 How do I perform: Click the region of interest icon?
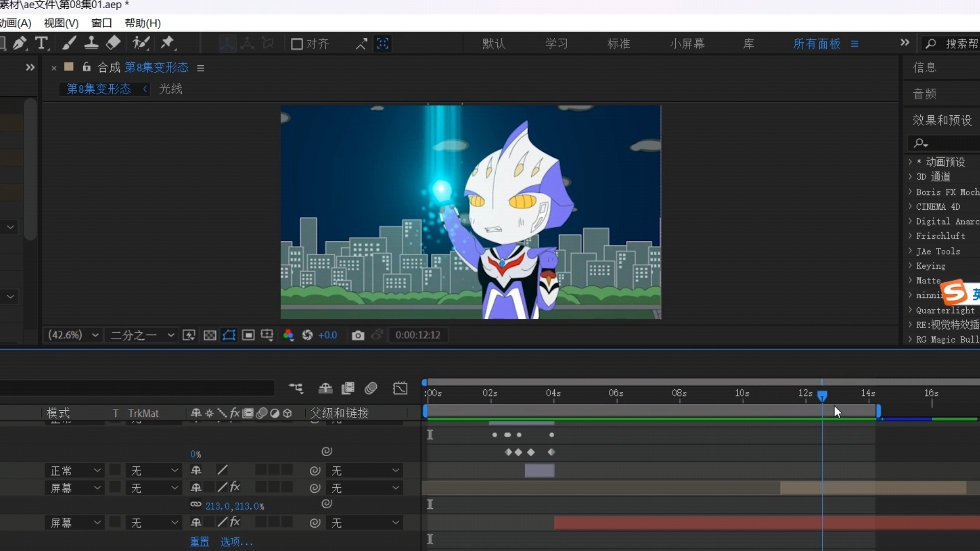coord(248,335)
